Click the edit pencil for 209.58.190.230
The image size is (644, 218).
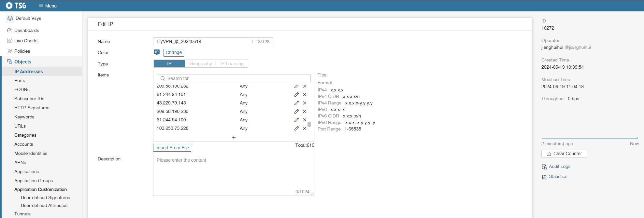(x=296, y=111)
